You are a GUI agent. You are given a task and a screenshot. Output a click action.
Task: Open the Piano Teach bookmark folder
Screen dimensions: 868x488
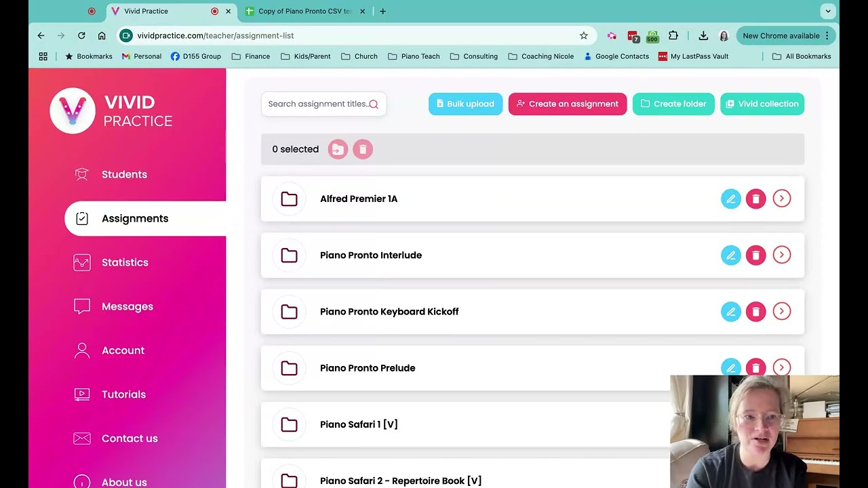pyautogui.click(x=414, y=56)
